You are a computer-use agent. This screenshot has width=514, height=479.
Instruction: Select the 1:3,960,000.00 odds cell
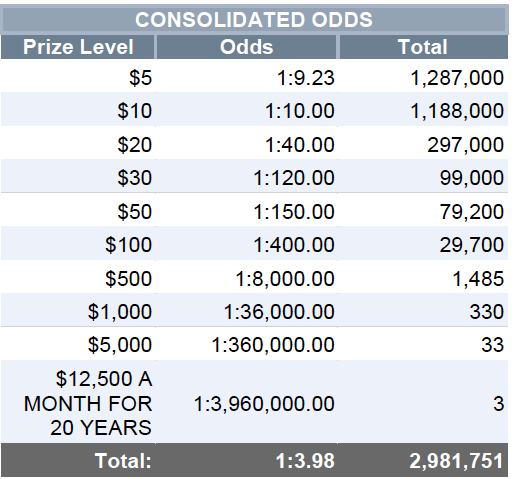tap(246, 402)
